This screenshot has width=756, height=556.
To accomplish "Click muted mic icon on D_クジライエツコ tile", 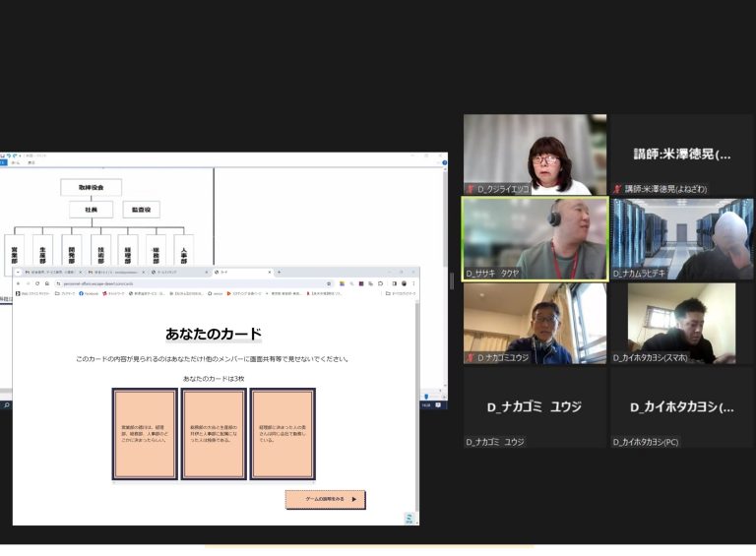I will click(x=471, y=189).
